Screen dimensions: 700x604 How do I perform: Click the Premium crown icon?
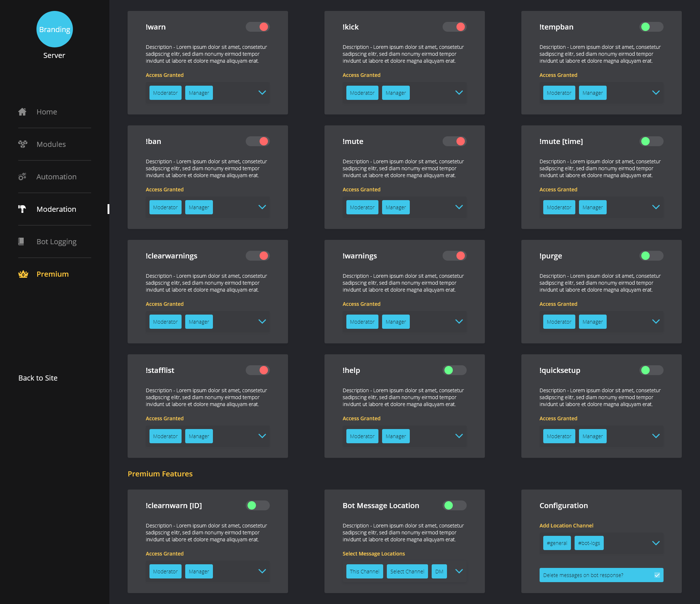[x=23, y=274]
